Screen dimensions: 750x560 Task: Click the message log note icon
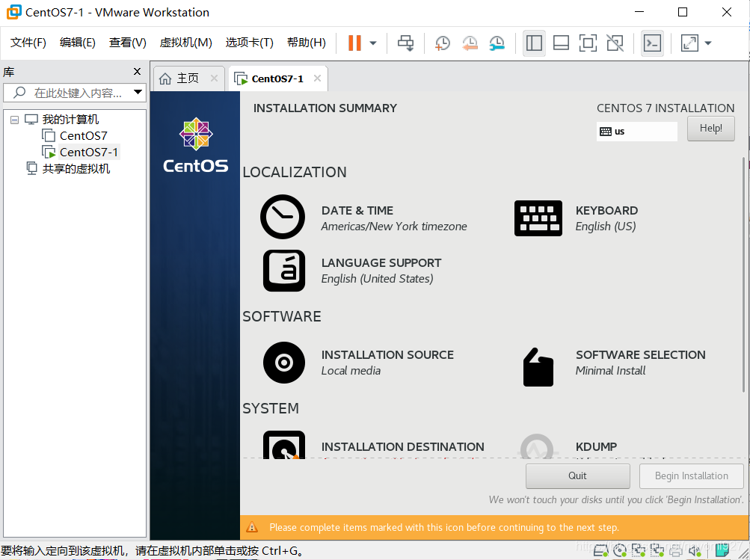722,551
